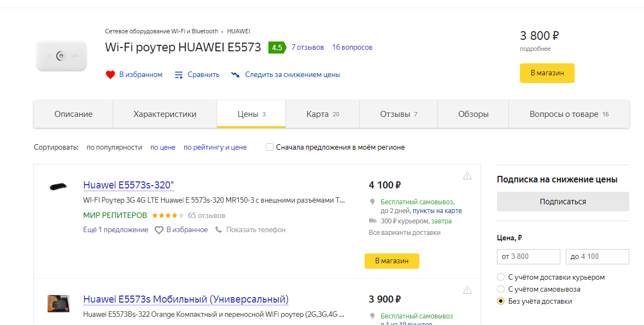Screen dimensions: 644x325
Task: Open the orange router thumbnail in the second offer
Action: (x=58, y=304)
